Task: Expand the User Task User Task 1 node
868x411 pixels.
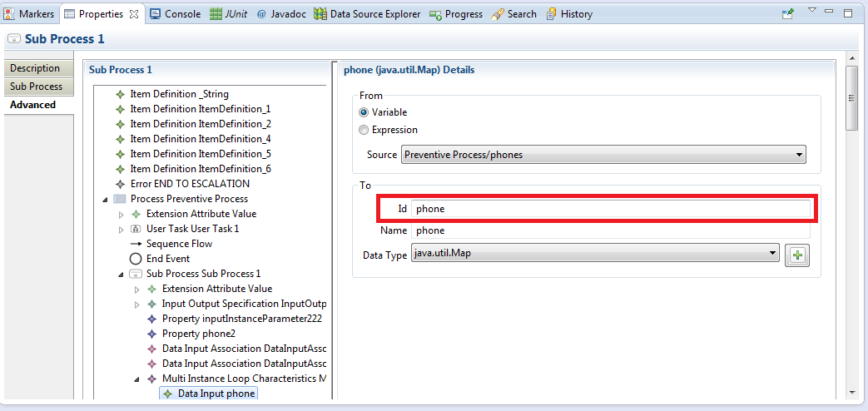Action: pos(122,229)
